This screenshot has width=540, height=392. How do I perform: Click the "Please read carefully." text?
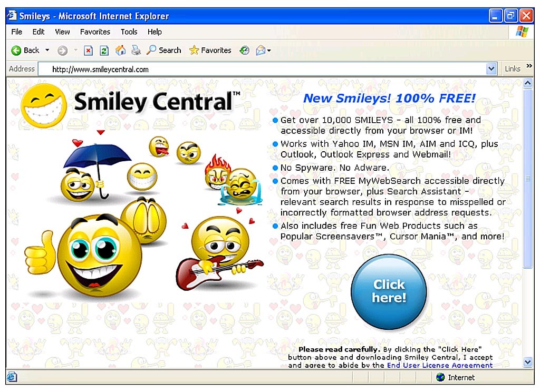(x=339, y=349)
